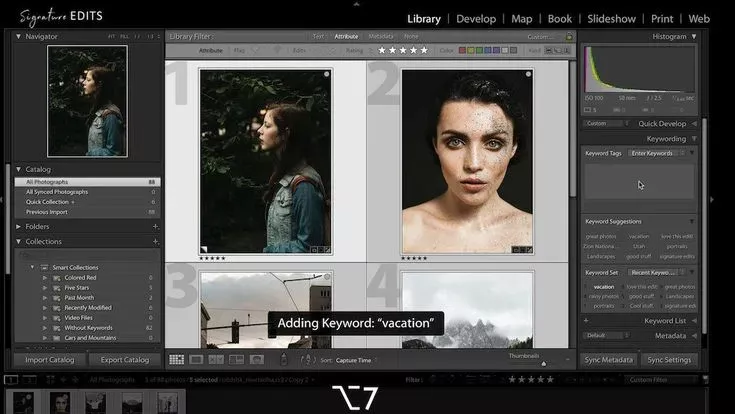
Task: Open the Develop module
Action: tap(476, 19)
